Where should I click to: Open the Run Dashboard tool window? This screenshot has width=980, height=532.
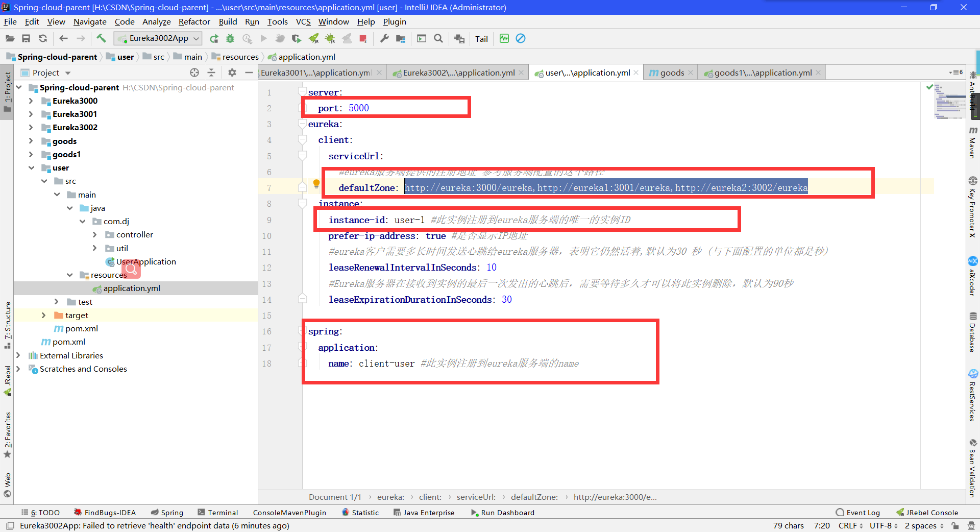tap(503, 513)
